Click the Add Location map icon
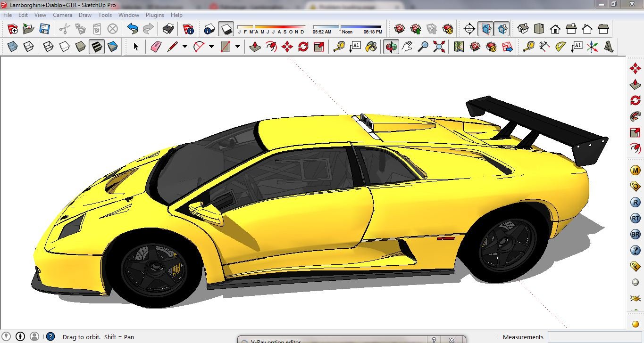644x343 pixels. click(x=459, y=47)
